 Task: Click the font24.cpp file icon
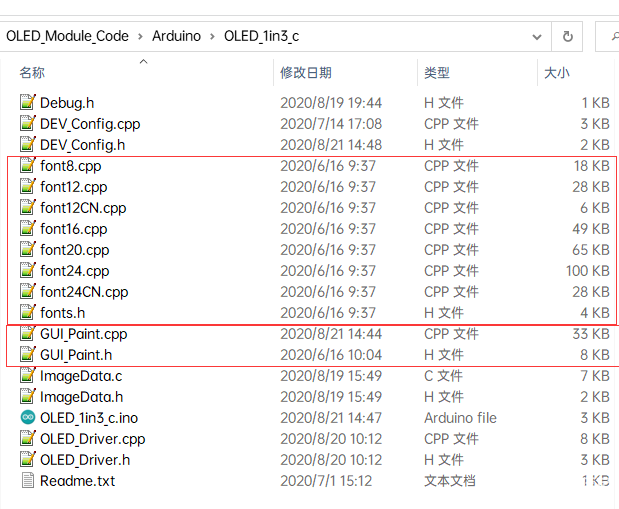point(28,270)
